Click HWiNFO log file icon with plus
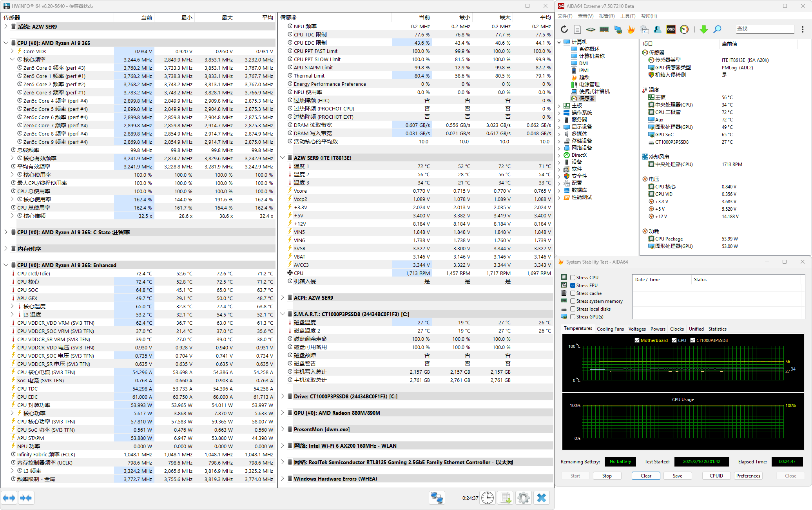Screen dimensions: 812x510 pos(505,498)
